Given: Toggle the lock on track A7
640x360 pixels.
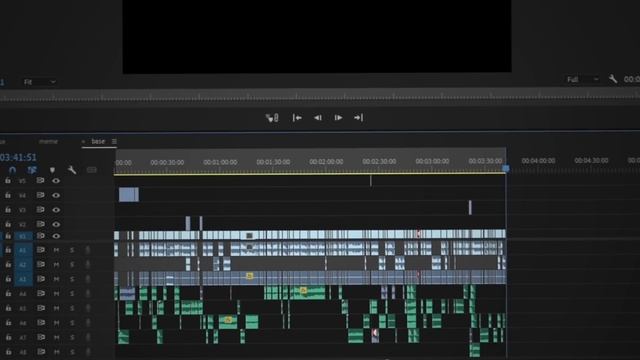Looking at the screenshot, I should [8, 337].
